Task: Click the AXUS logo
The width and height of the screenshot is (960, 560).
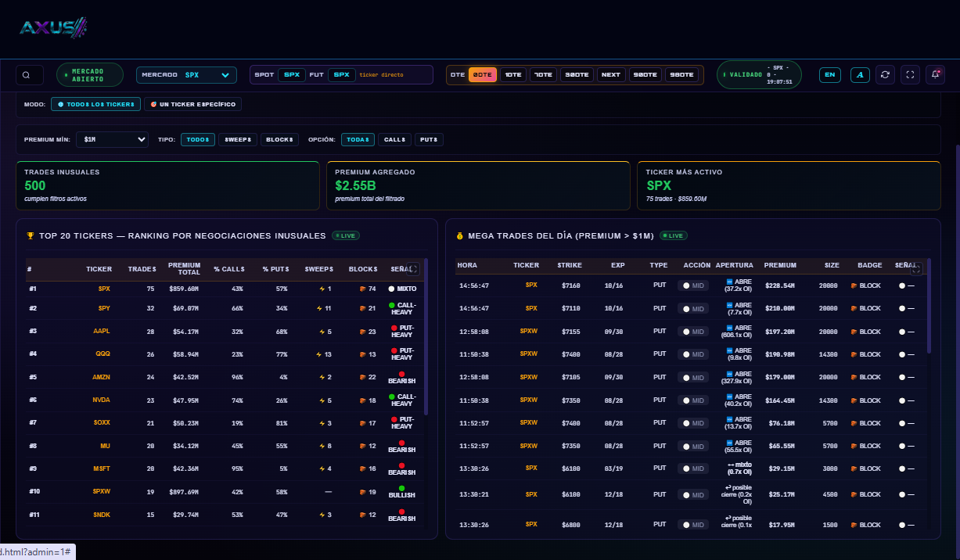Action: 53,28
